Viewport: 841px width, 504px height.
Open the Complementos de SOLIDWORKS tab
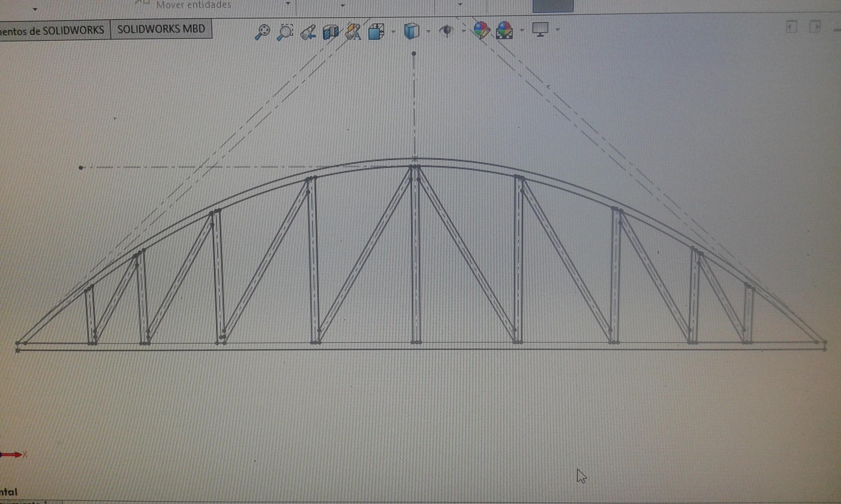click(52, 31)
